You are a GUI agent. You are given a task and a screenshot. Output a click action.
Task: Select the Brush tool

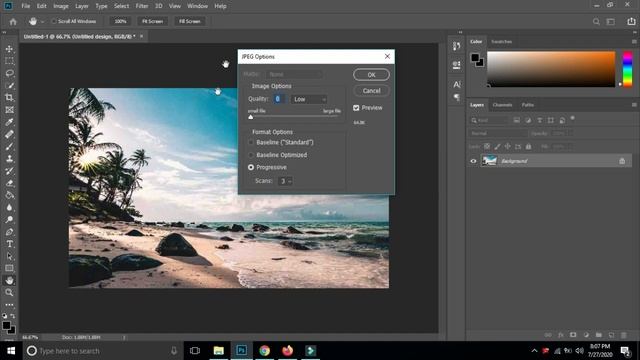pyautogui.click(x=9, y=147)
